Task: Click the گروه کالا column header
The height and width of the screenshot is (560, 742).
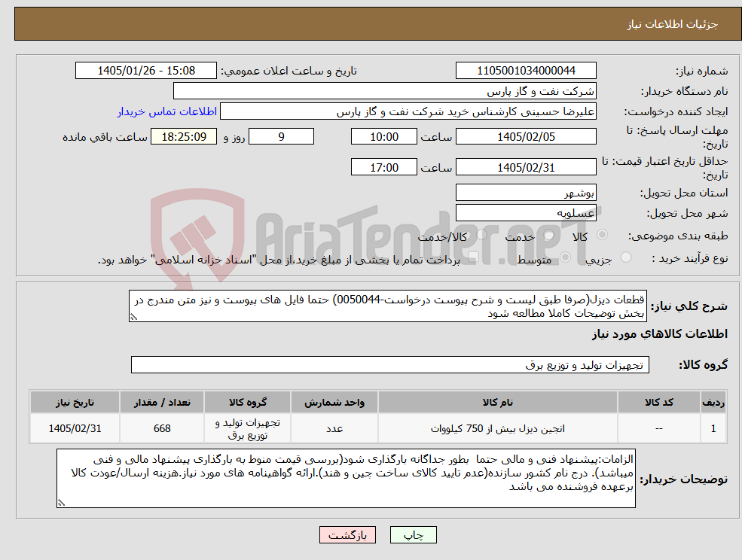Action: pos(248,403)
